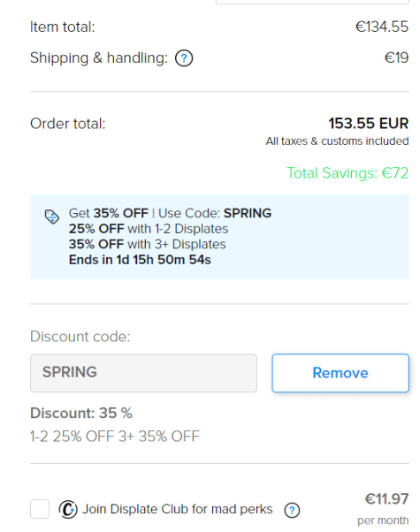Click the 1-2 25% OFF 3+ 35% OFF note
Screen dimensions: 420x532
[x=115, y=437]
